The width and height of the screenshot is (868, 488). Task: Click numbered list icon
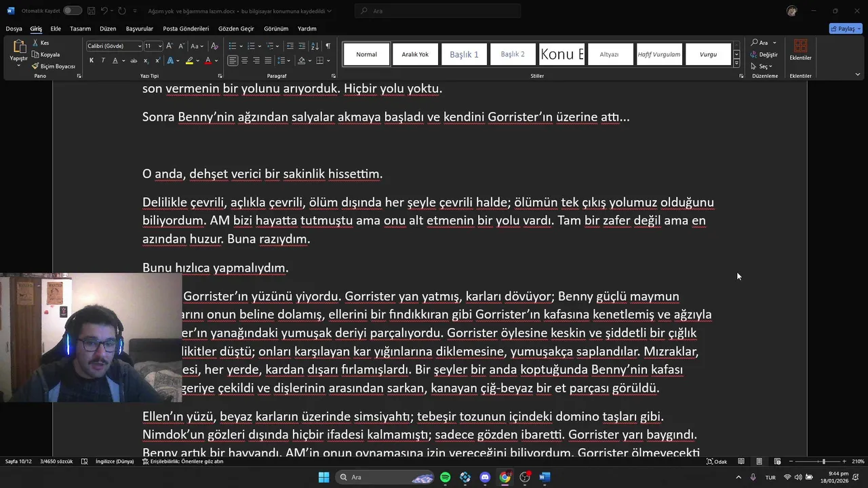[x=251, y=46]
